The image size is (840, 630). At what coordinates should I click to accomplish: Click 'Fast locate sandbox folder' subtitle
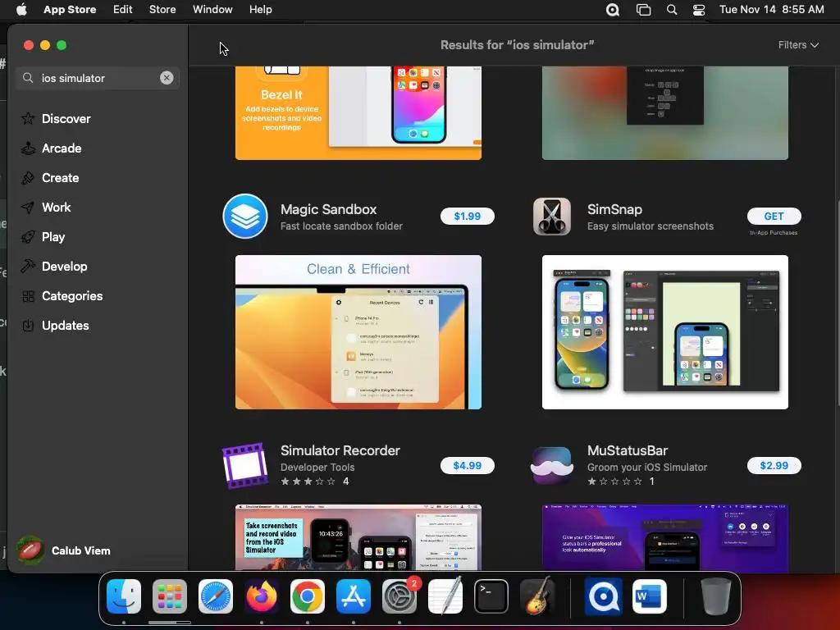tap(341, 226)
